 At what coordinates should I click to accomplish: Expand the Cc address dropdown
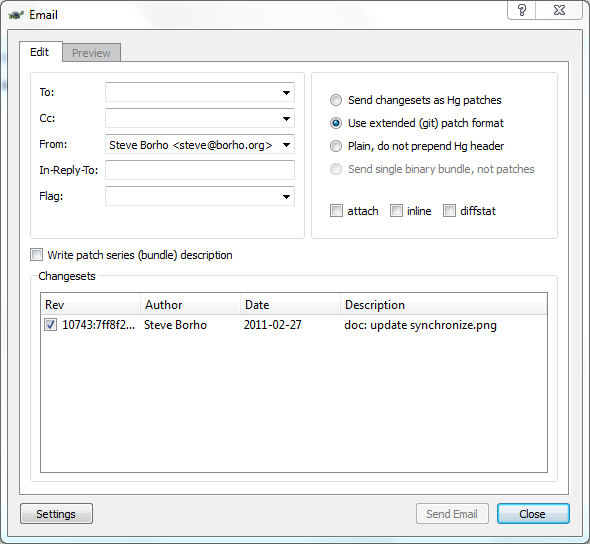pyautogui.click(x=286, y=119)
